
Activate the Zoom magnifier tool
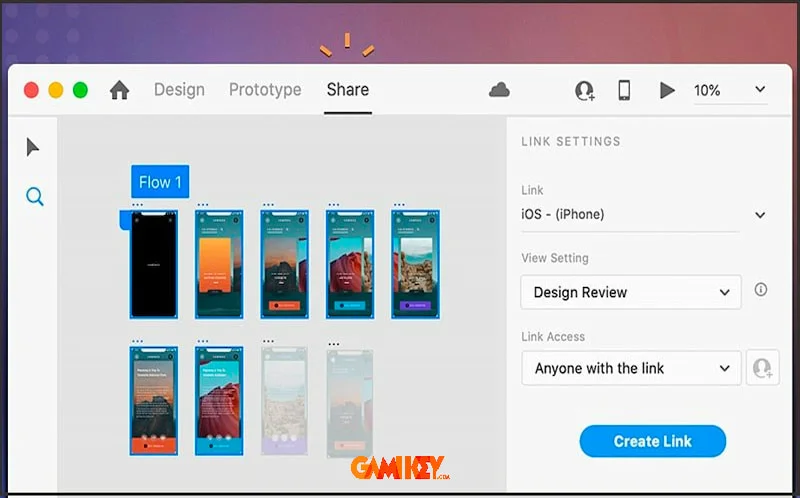(35, 196)
